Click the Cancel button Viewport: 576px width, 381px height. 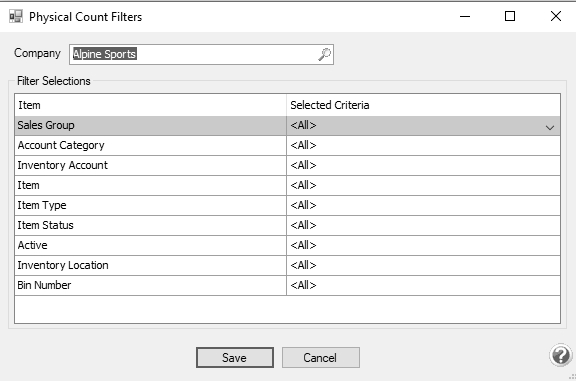321,357
